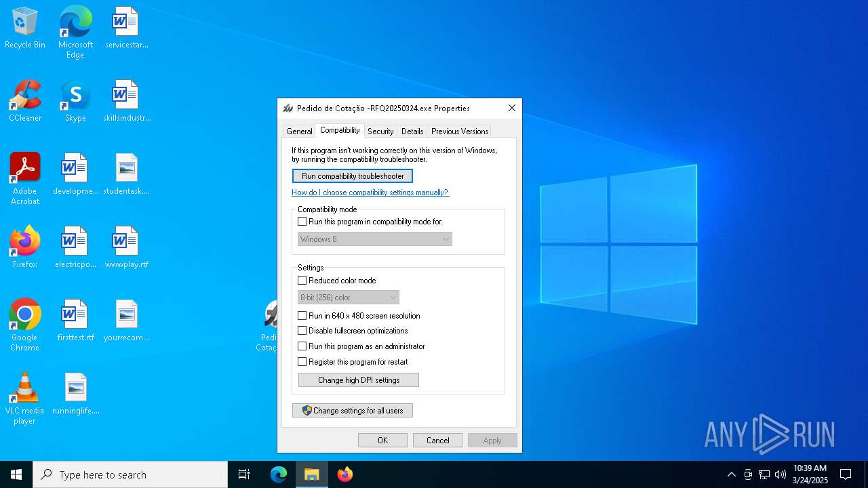Open Task View on the taskbar

coord(244,474)
